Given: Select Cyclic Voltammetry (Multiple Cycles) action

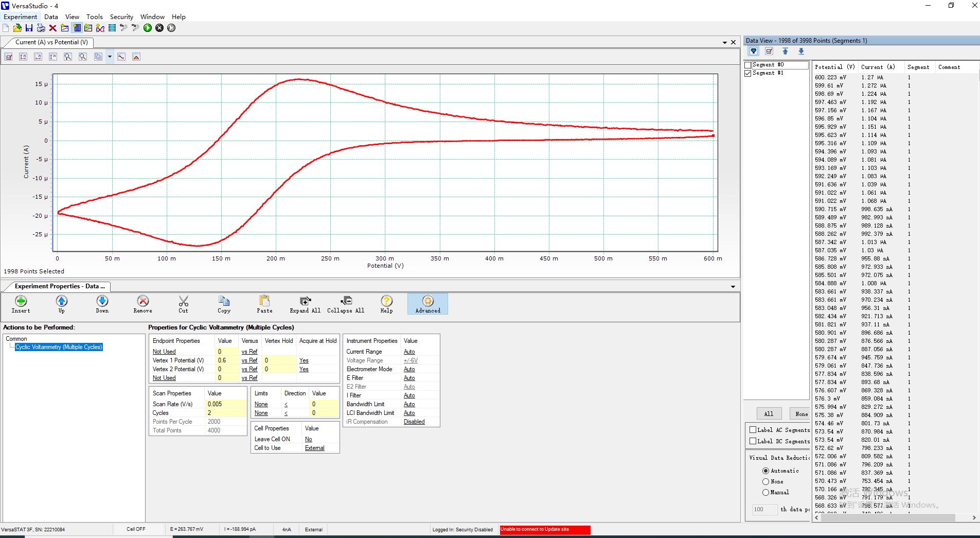Looking at the screenshot, I should [59, 347].
